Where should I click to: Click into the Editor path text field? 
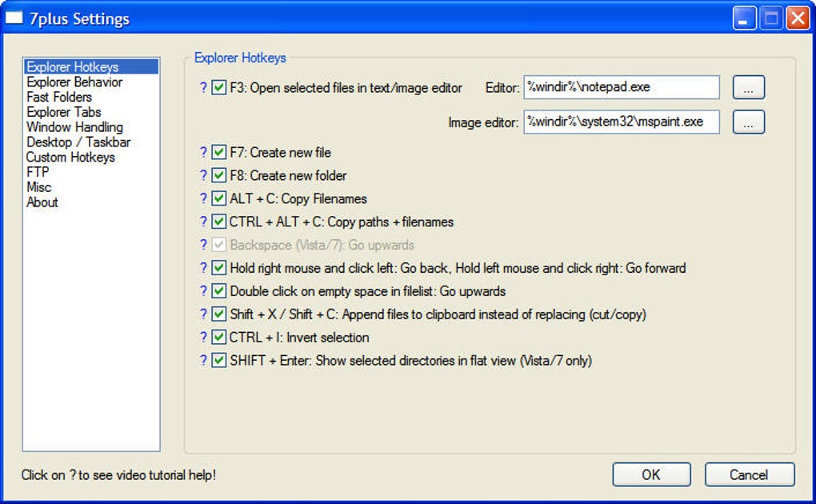[x=621, y=87]
